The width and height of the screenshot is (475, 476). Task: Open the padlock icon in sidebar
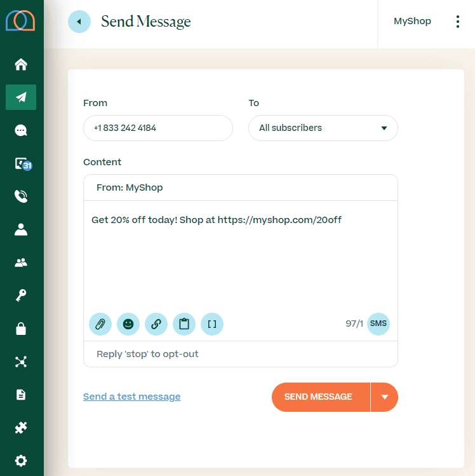click(21, 329)
